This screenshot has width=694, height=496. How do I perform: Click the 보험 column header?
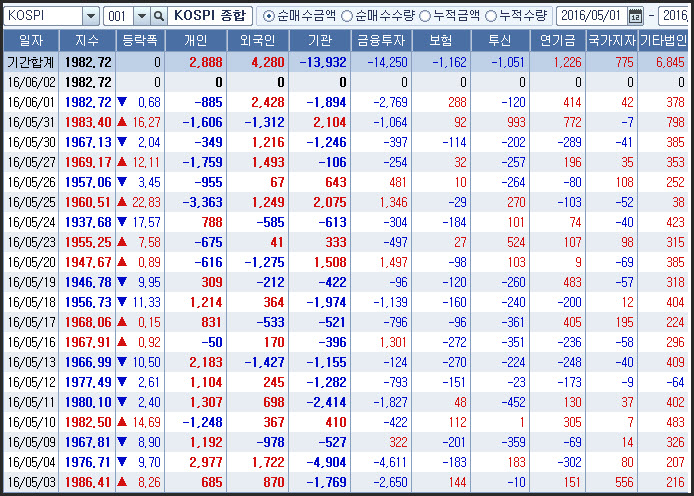[x=441, y=41]
